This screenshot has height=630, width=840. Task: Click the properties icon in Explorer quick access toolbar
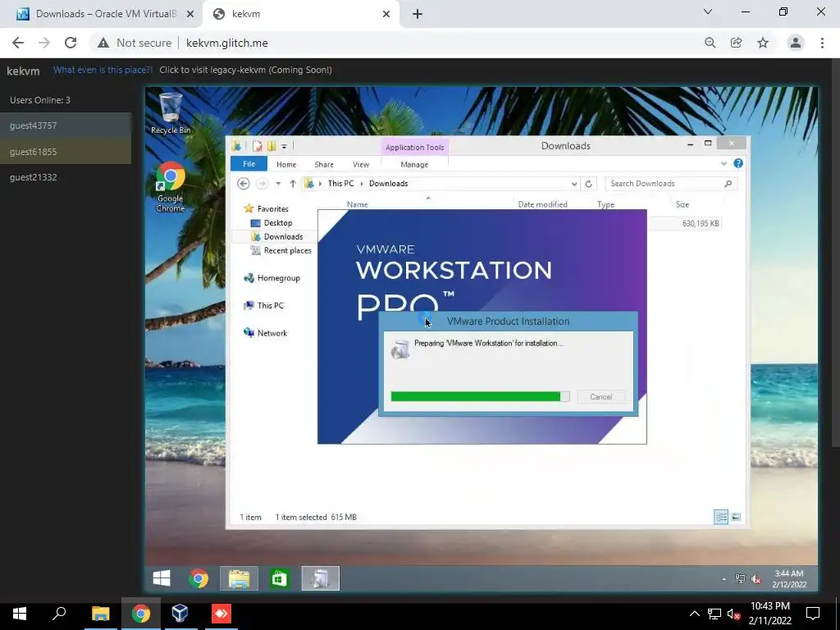point(257,146)
